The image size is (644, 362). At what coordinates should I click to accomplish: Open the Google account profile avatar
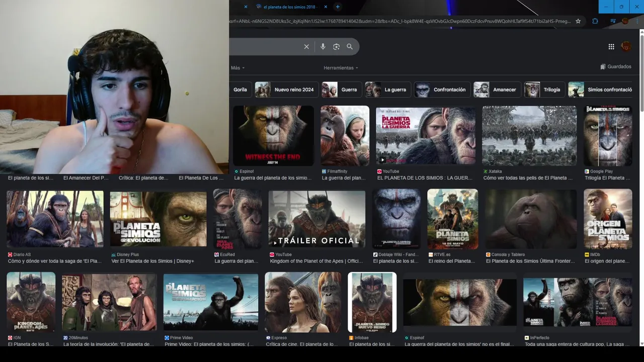(x=626, y=46)
